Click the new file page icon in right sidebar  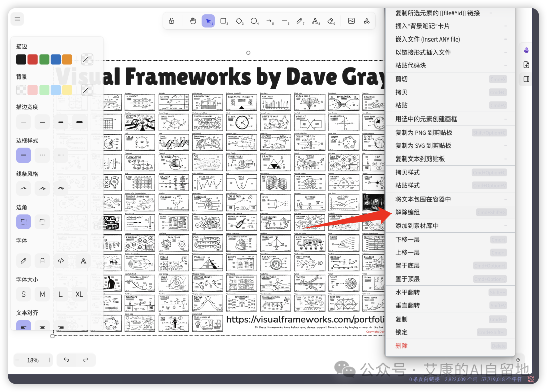526,65
